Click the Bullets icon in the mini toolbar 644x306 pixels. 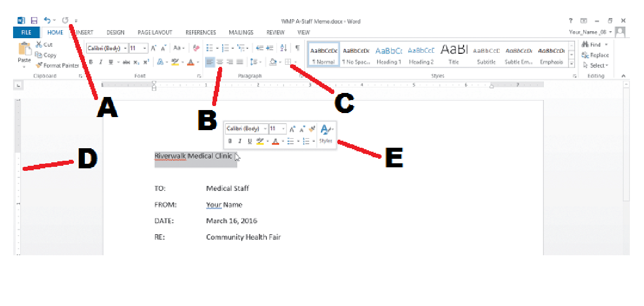(x=291, y=142)
